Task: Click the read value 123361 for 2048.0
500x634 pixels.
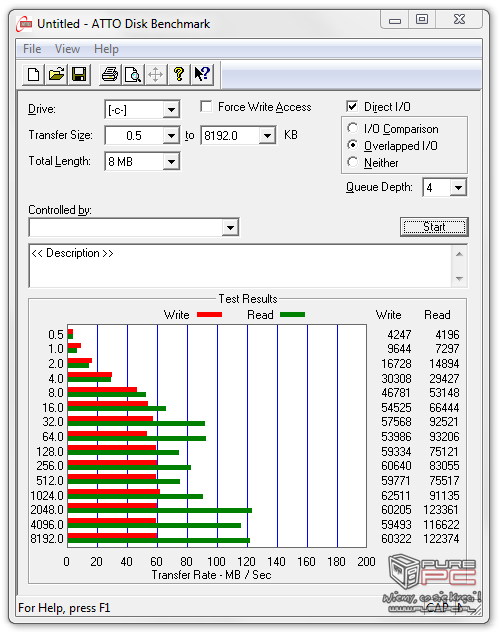Action: 441,509
